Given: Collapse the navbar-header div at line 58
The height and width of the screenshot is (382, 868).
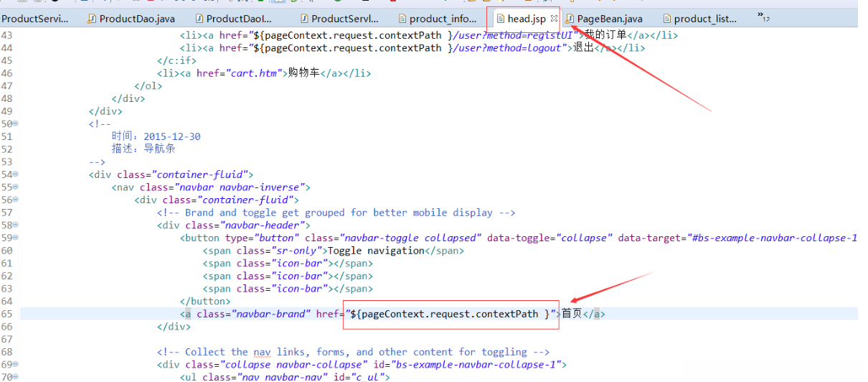Looking at the screenshot, I should [x=16, y=225].
